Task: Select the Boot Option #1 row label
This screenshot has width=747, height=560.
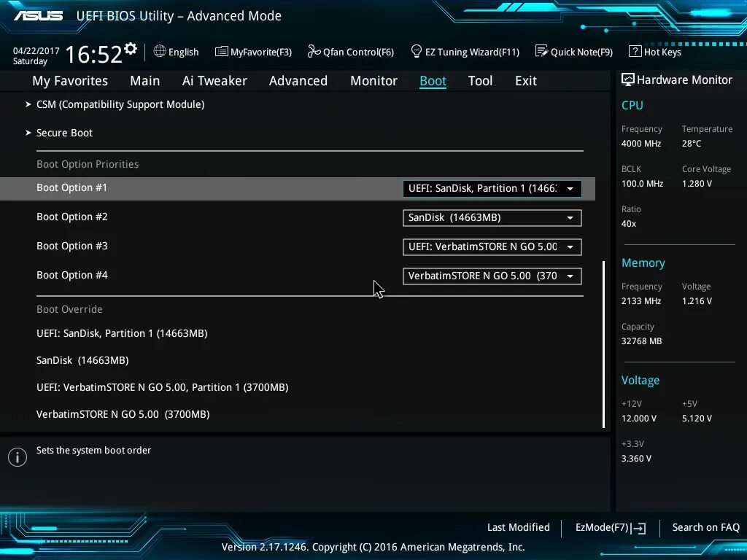Action: point(72,187)
